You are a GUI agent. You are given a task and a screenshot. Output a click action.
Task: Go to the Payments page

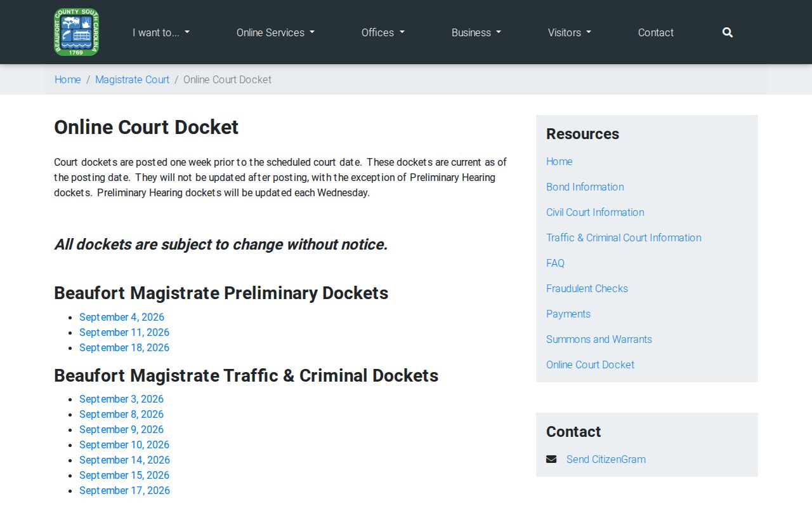pos(568,314)
